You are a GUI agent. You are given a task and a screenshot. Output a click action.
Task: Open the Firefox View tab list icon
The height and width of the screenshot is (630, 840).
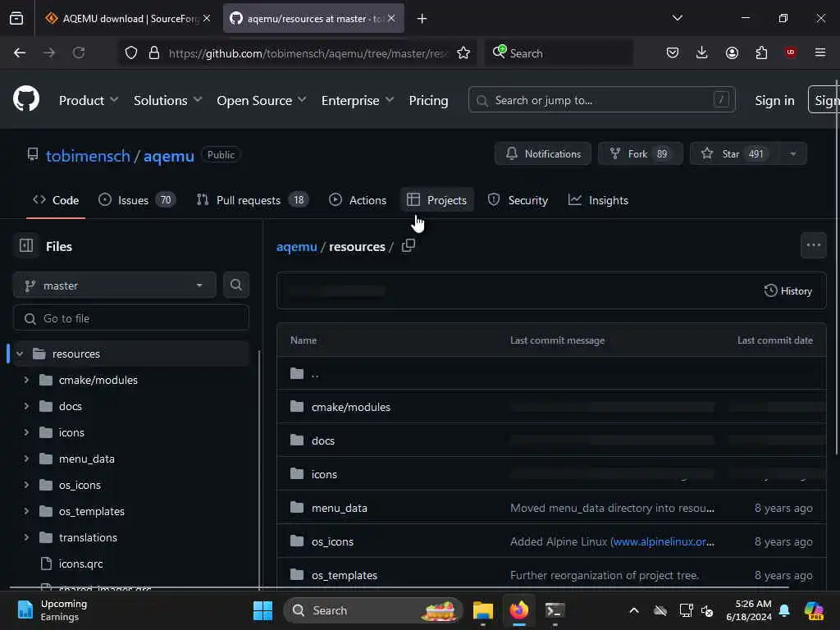point(16,18)
